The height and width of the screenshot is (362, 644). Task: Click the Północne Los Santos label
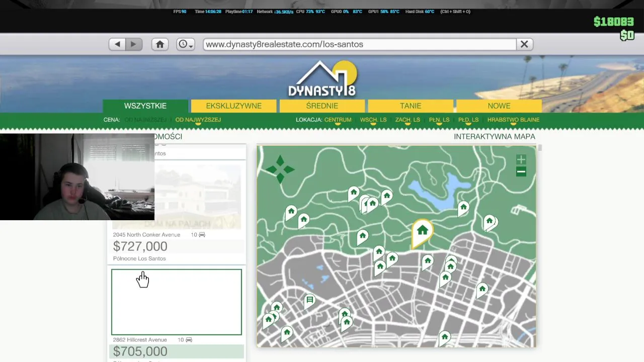[x=139, y=258]
